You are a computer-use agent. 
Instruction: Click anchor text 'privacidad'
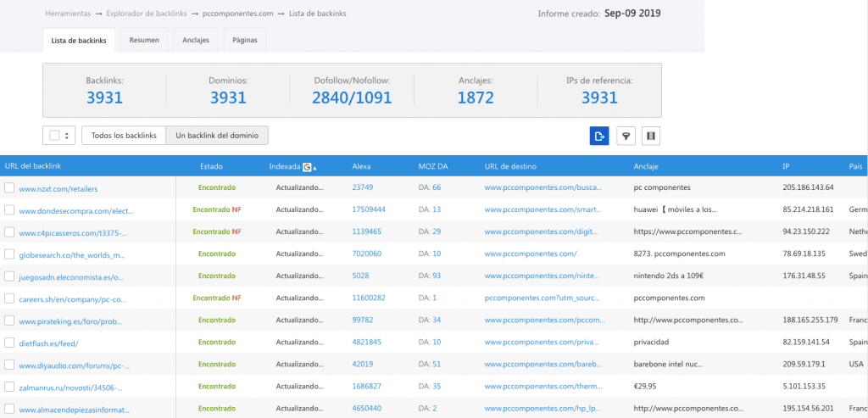(651, 343)
